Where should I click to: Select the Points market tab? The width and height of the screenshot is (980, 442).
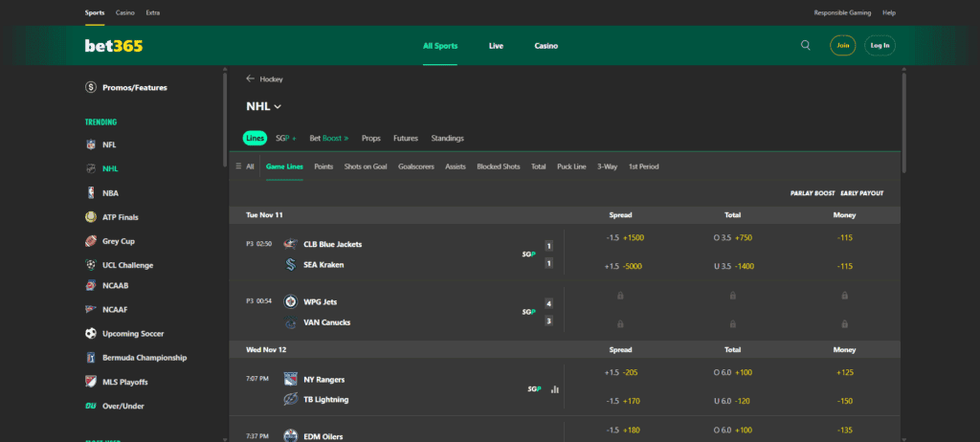(323, 166)
